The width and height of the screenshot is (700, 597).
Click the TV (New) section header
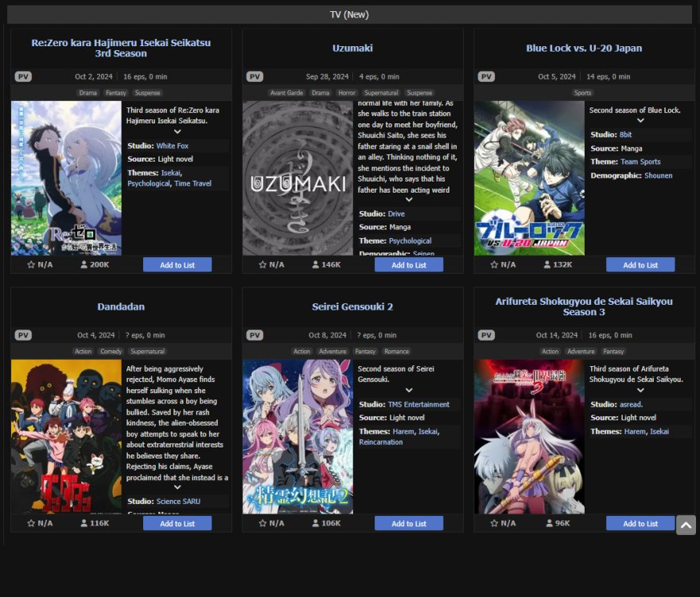click(x=349, y=15)
